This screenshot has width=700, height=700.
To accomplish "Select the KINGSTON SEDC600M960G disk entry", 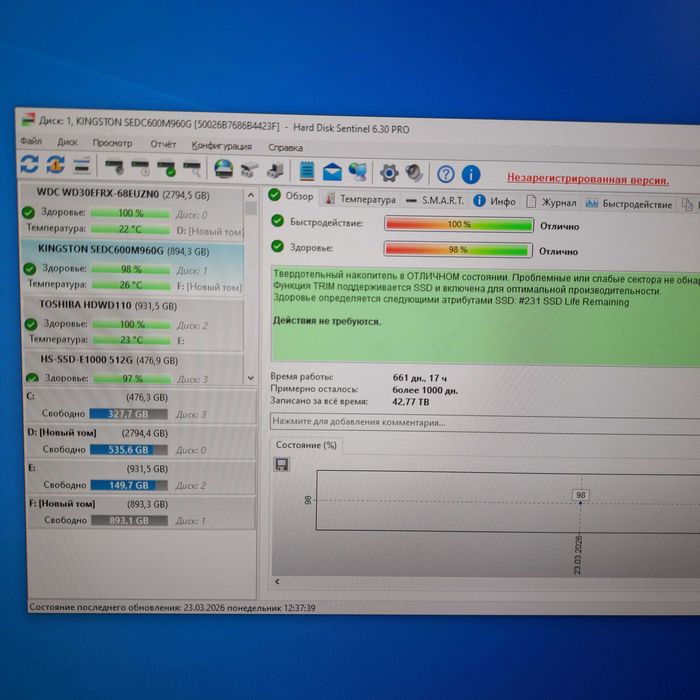I will 132,267.
